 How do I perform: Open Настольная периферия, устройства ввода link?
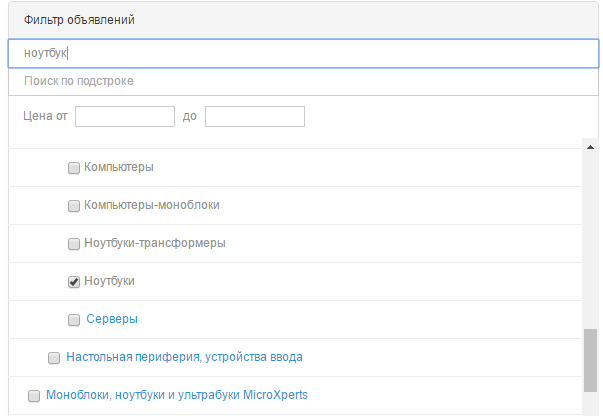(184, 357)
